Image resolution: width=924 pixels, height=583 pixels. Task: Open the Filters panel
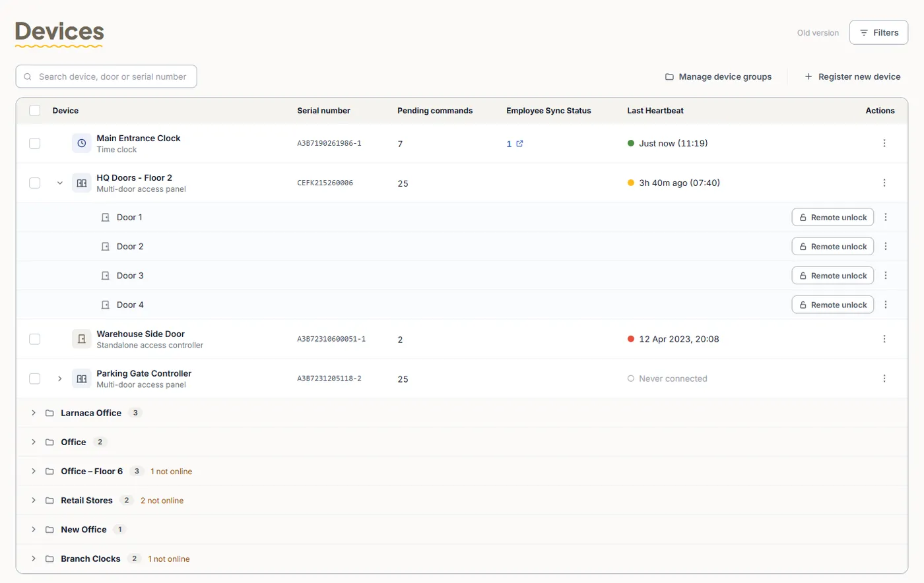(878, 32)
